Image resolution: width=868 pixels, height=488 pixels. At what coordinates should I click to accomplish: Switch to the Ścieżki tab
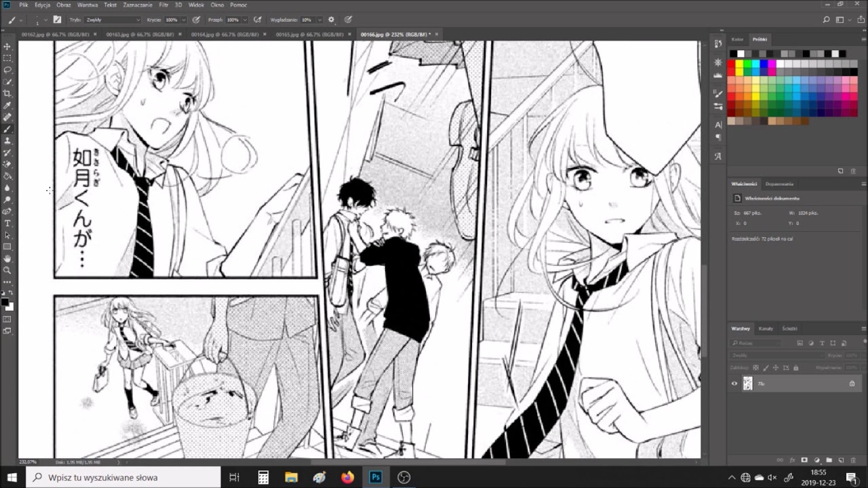coord(789,329)
